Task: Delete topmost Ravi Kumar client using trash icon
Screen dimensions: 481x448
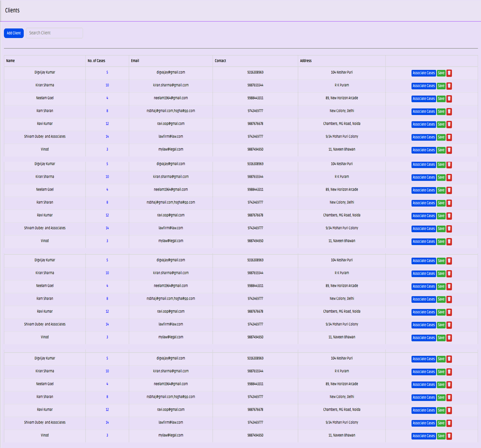Action: tap(449, 124)
